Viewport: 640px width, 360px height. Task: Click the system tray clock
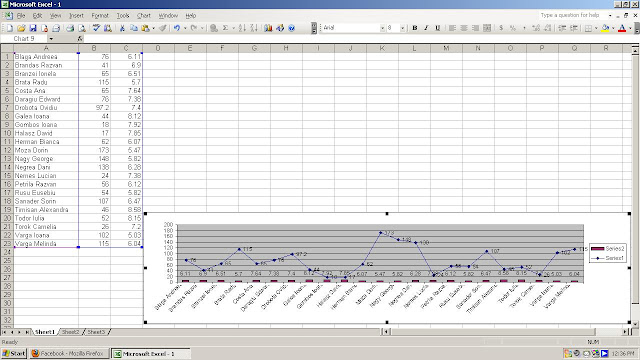point(623,353)
